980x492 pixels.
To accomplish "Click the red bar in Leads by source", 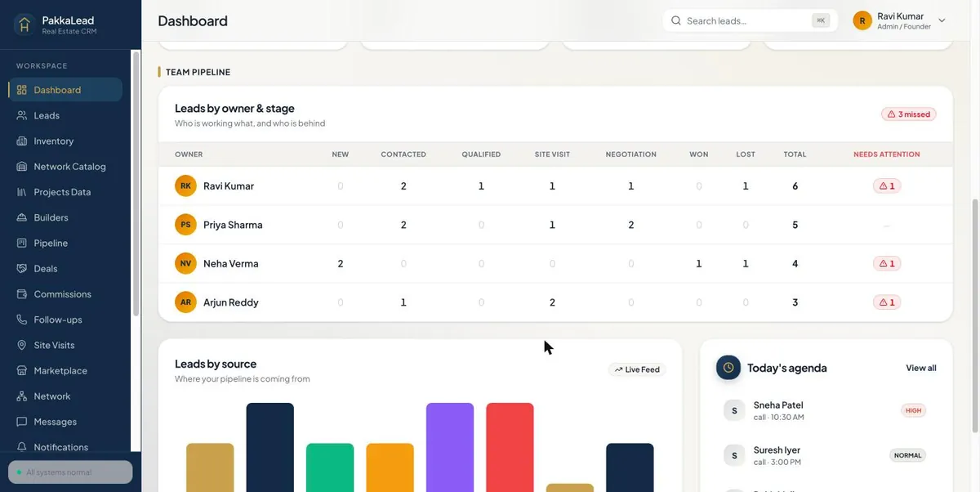I will click(510, 447).
